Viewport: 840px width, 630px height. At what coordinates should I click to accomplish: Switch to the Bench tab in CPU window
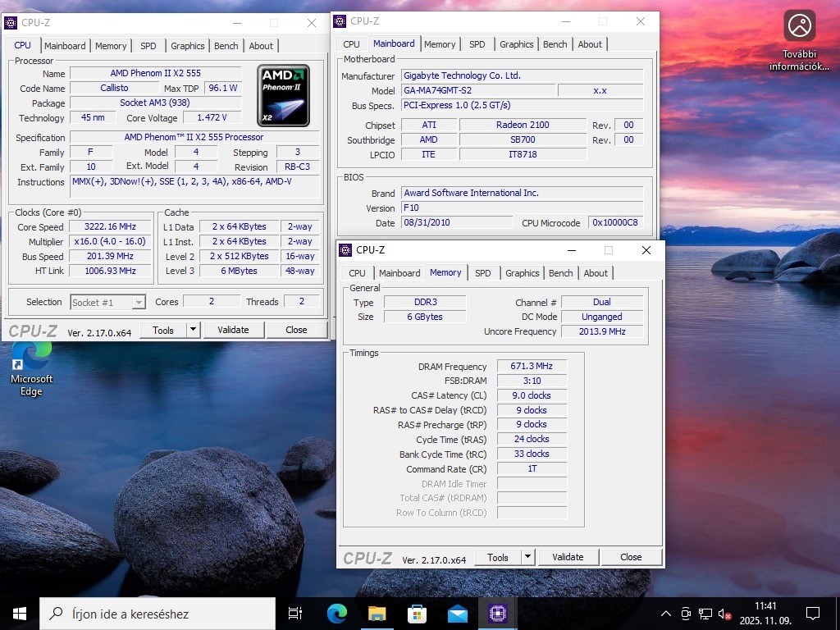click(226, 46)
